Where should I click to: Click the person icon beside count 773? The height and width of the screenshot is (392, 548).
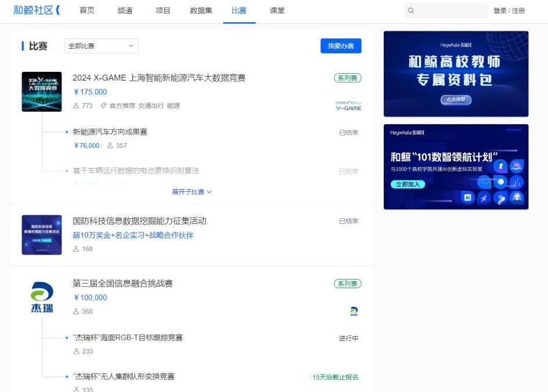tap(75, 106)
